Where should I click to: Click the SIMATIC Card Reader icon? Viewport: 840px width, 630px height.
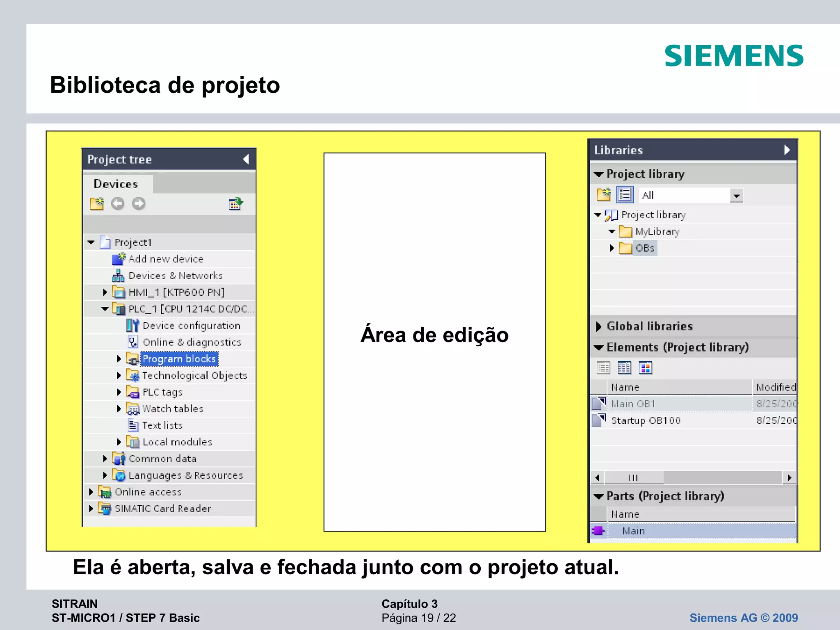105,509
